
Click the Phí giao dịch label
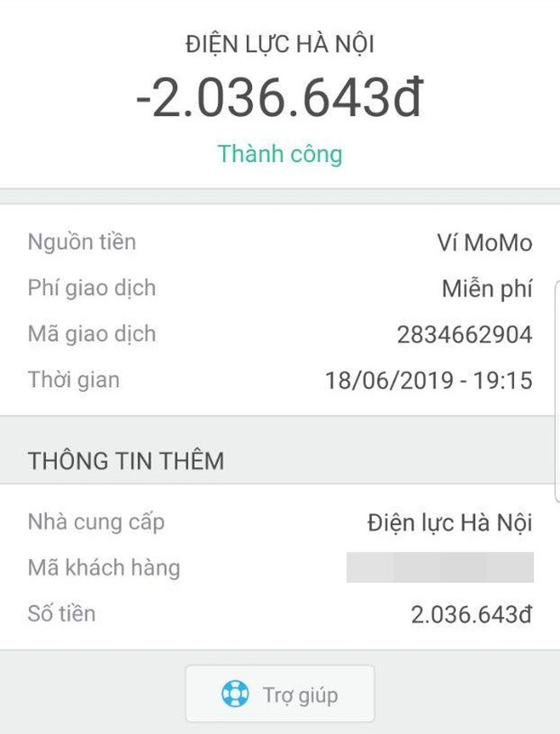(x=92, y=289)
